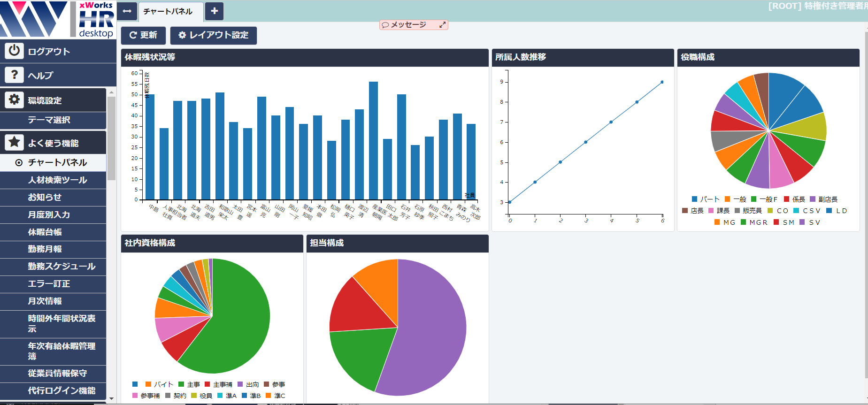
Task: Click the sidebar scrollbar down arrow
Action: click(x=111, y=398)
